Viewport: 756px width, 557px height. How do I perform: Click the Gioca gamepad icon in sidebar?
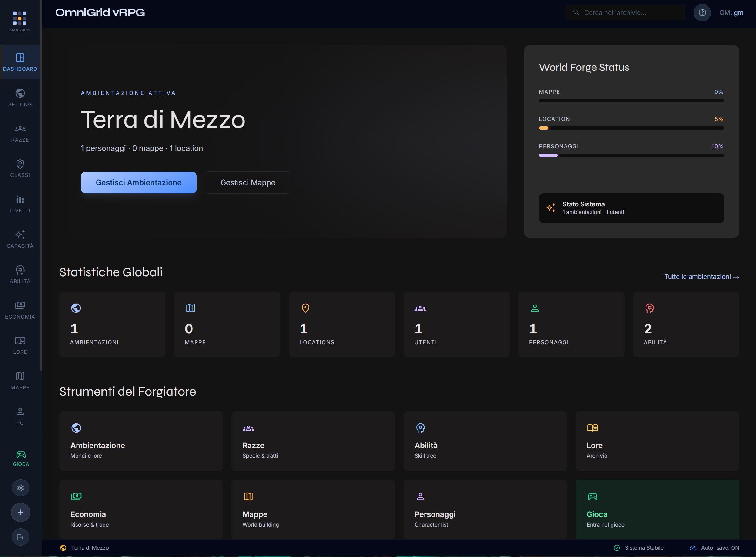[x=21, y=454]
